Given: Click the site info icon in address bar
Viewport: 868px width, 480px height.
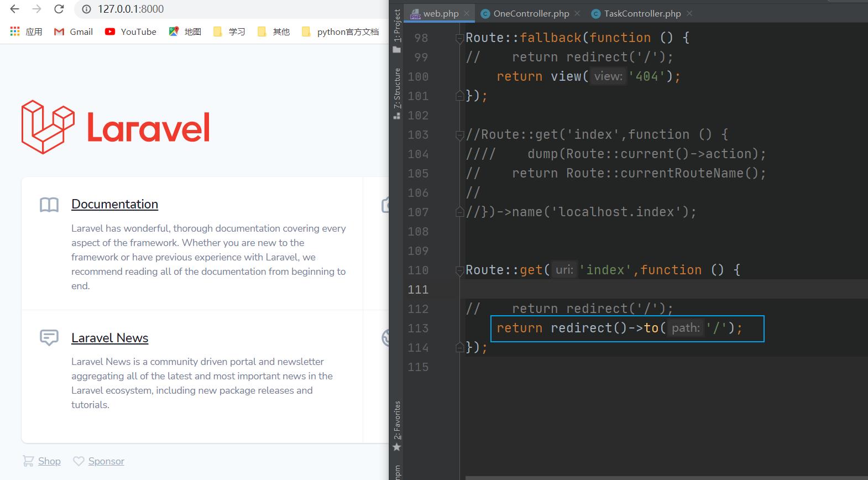Looking at the screenshot, I should tap(86, 9).
